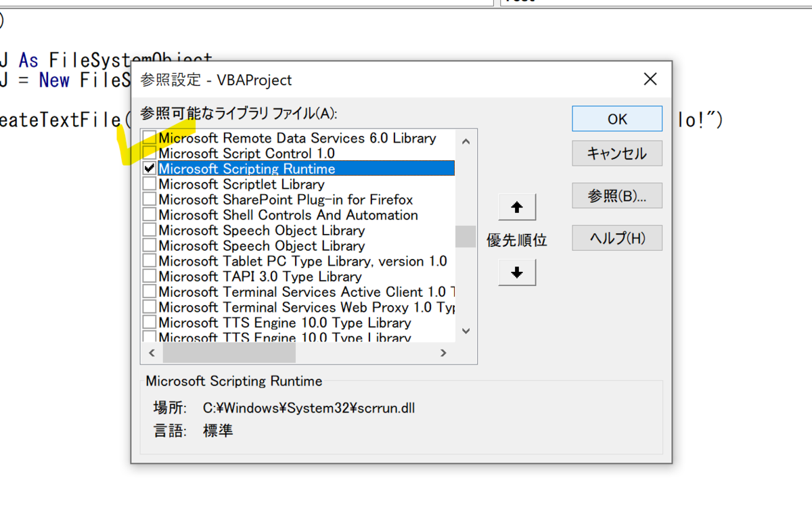
Task: Click the scroll-up arrow of the library list
Action: click(x=465, y=141)
